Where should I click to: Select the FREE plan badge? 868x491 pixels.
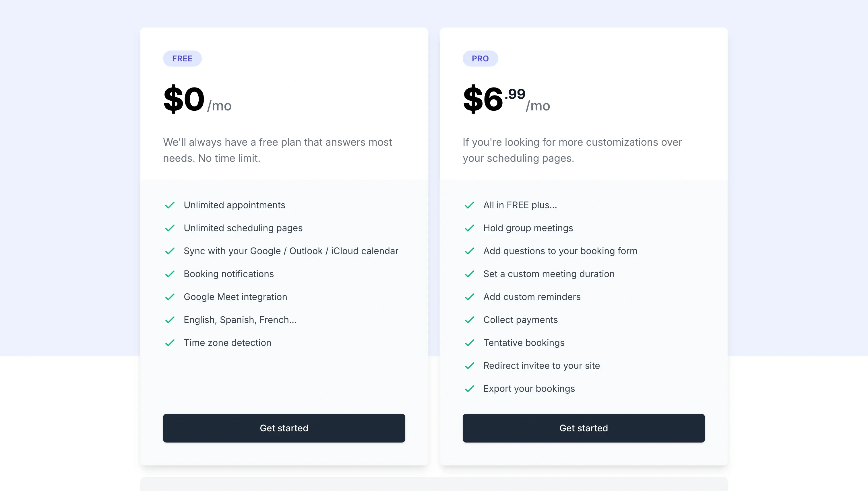(x=182, y=58)
